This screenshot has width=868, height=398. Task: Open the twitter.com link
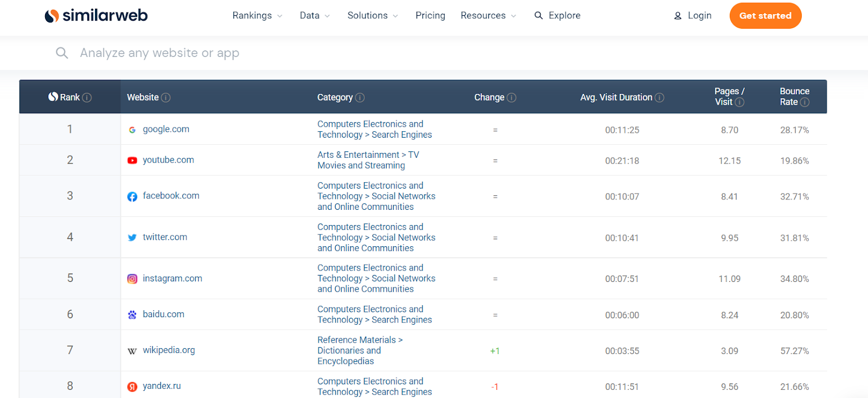click(x=165, y=237)
